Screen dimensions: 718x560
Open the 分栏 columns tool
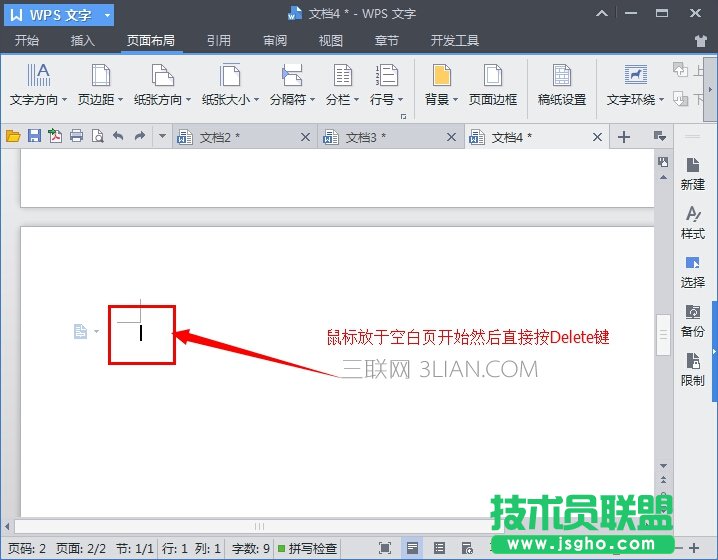(342, 85)
